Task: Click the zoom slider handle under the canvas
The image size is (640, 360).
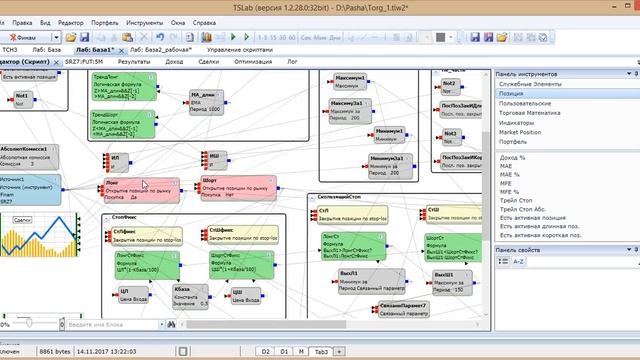Action: click(x=29, y=323)
